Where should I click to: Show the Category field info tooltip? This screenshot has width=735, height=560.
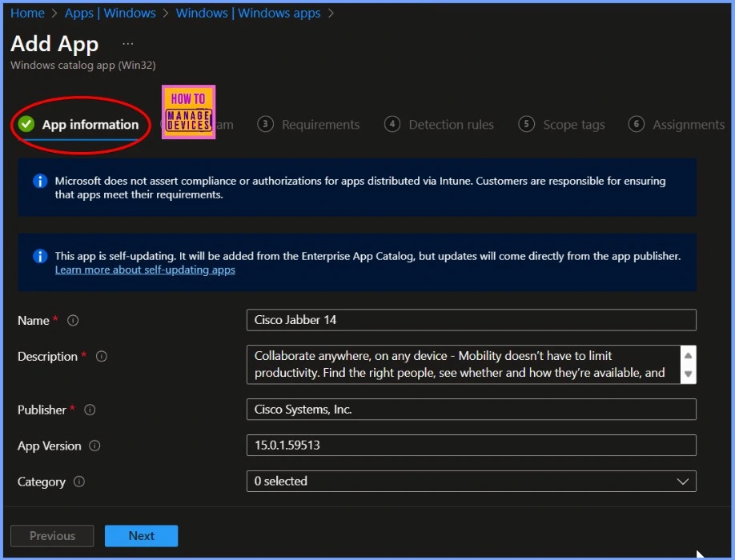pyautogui.click(x=79, y=482)
